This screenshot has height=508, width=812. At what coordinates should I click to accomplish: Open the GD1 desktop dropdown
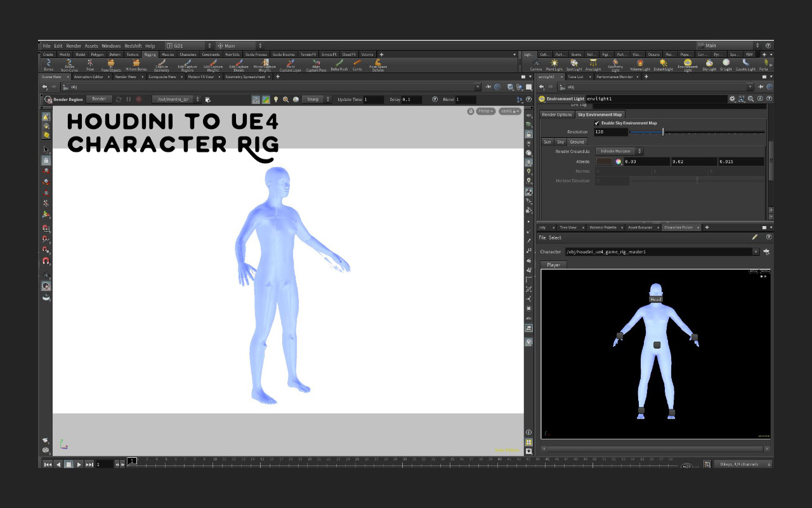click(x=188, y=46)
